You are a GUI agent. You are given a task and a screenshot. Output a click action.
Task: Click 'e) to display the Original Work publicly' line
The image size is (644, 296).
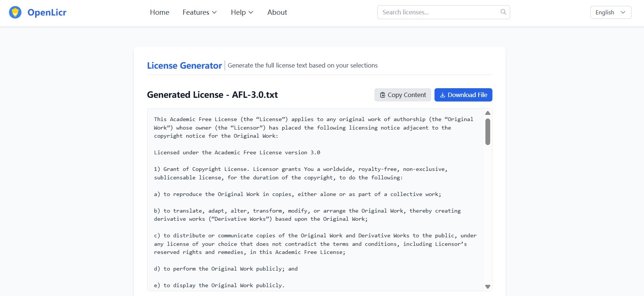pyautogui.click(x=219, y=285)
